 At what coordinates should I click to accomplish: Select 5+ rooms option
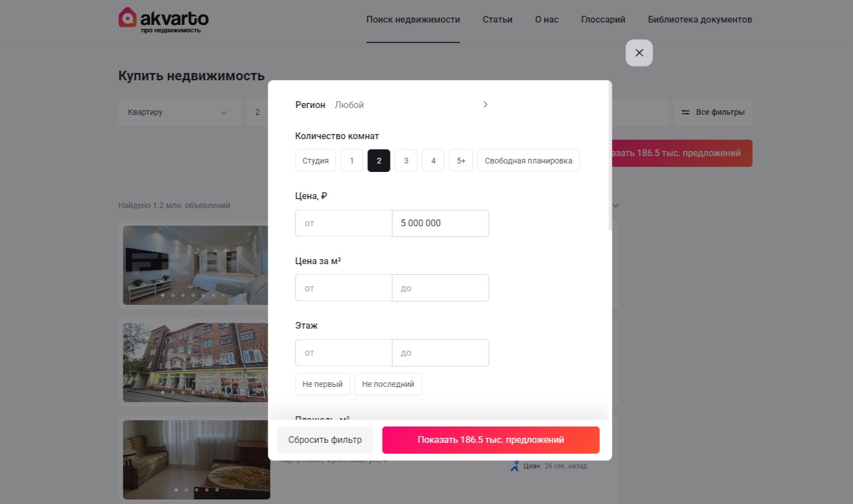(x=461, y=161)
